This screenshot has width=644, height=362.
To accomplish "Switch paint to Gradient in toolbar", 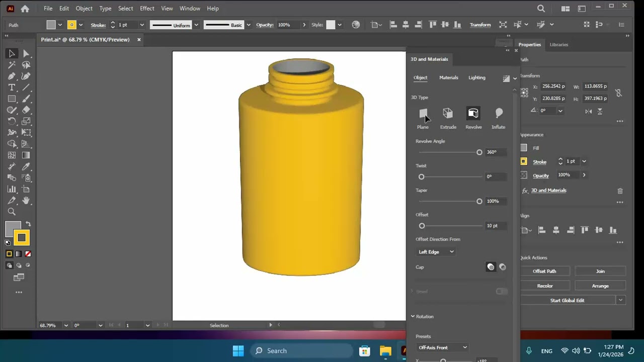I will pos(19,254).
